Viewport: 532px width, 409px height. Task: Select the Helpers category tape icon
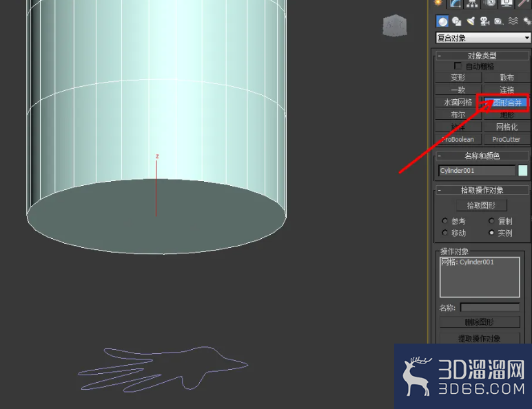pos(498,21)
